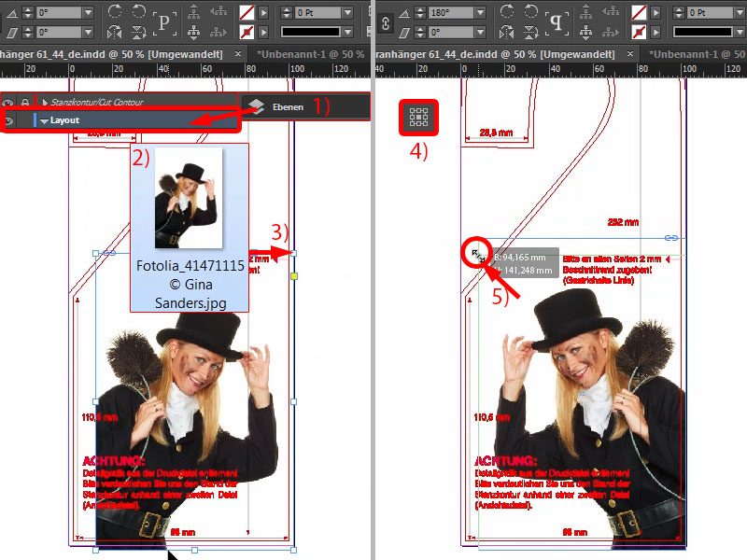Viewport: 747px width, 560px height.
Task: Collapse the Layout layer
Action: point(44,121)
